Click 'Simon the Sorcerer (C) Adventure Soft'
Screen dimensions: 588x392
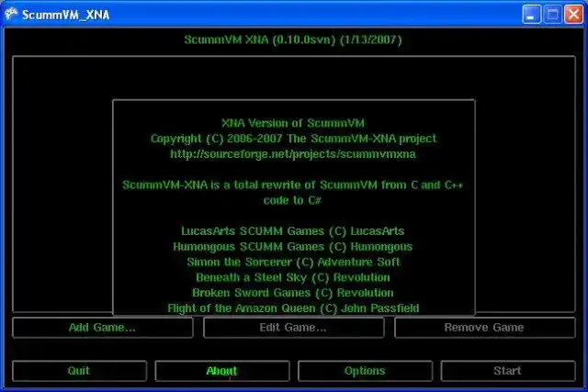(294, 262)
